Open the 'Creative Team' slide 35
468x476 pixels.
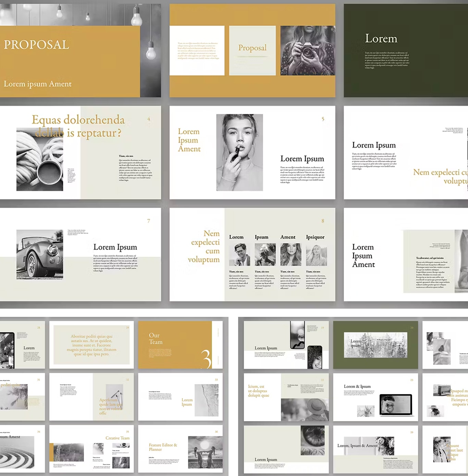click(x=91, y=449)
